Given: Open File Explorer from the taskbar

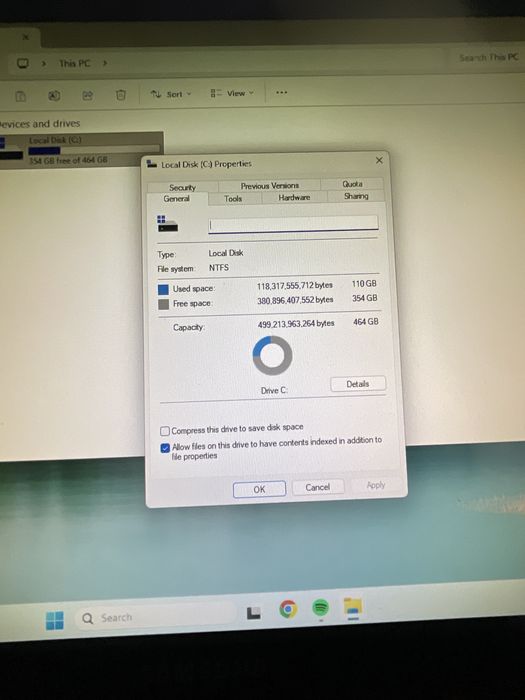Looking at the screenshot, I should (x=353, y=607).
